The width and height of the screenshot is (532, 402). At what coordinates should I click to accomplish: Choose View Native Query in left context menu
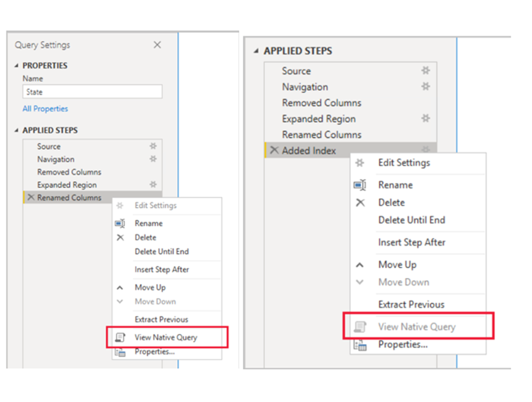[x=166, y=337]
